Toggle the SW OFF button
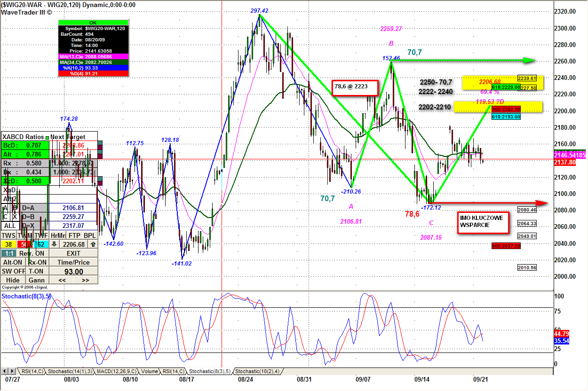This screenshot has height=391, width=588. pyautogui.click(x=13, y=271)
